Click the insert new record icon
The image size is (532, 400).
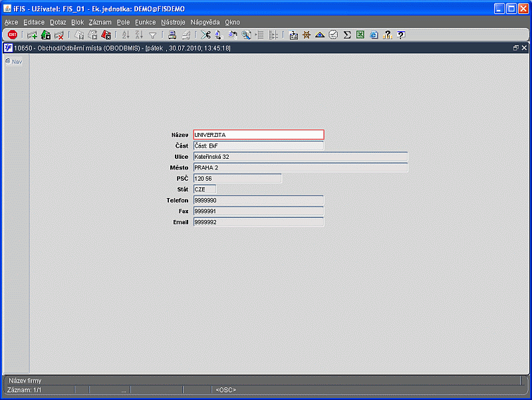[x=32, y=35]
